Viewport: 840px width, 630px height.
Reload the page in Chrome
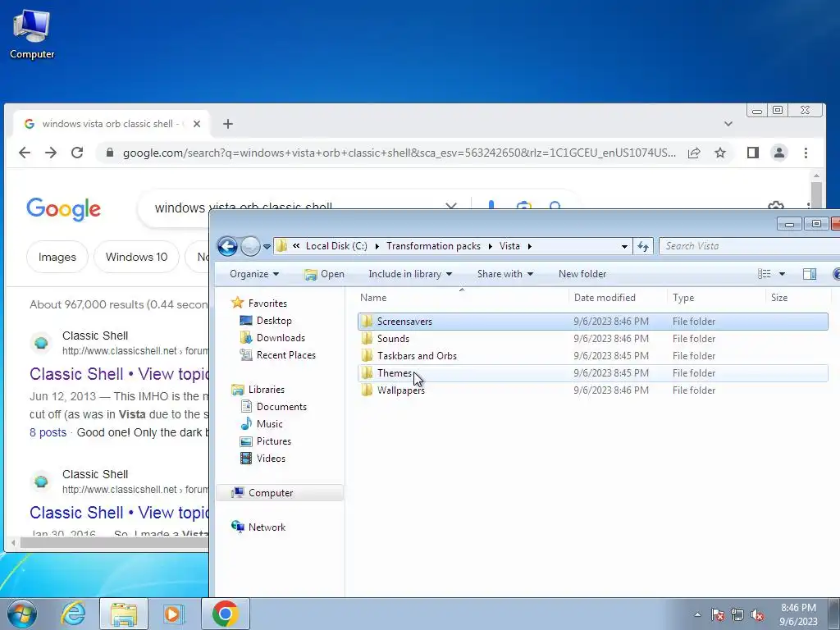[x=77, y=153]
